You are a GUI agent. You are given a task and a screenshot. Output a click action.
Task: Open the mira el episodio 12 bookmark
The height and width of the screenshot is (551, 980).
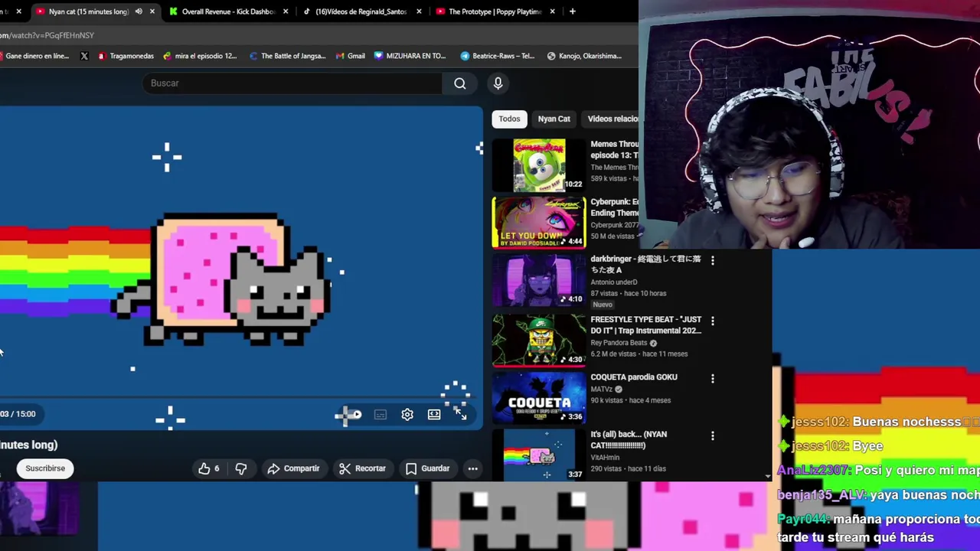coord(201,56)
